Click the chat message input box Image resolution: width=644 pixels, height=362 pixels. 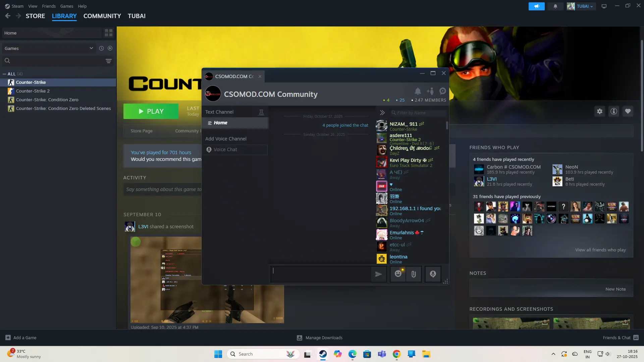[x=321, y=274]
